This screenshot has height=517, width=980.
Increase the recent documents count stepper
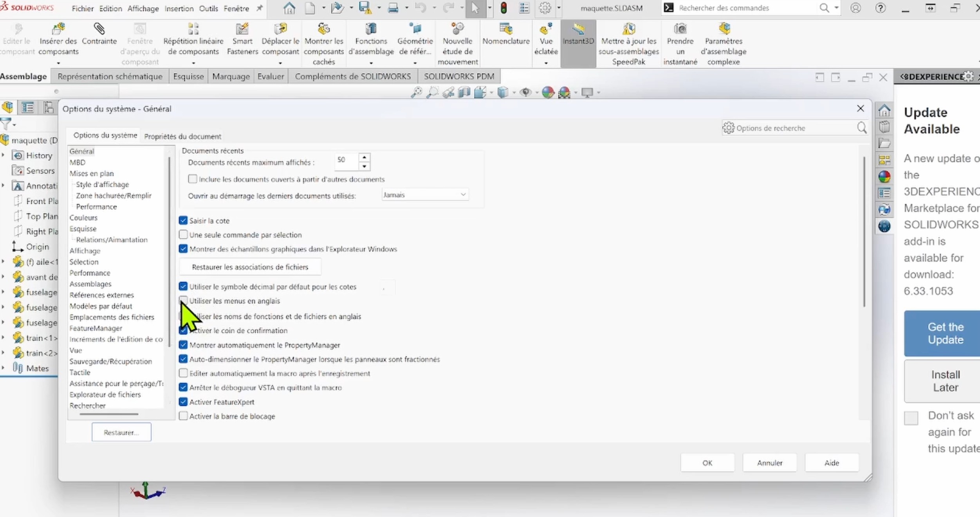point(364,157)
